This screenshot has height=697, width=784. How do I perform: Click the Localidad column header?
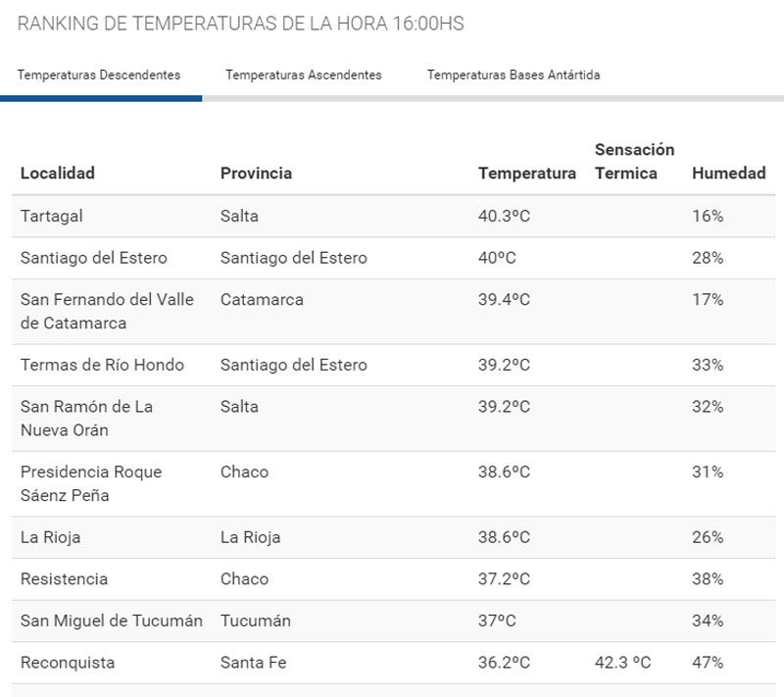pyautogui.click(x=58, y=174)
